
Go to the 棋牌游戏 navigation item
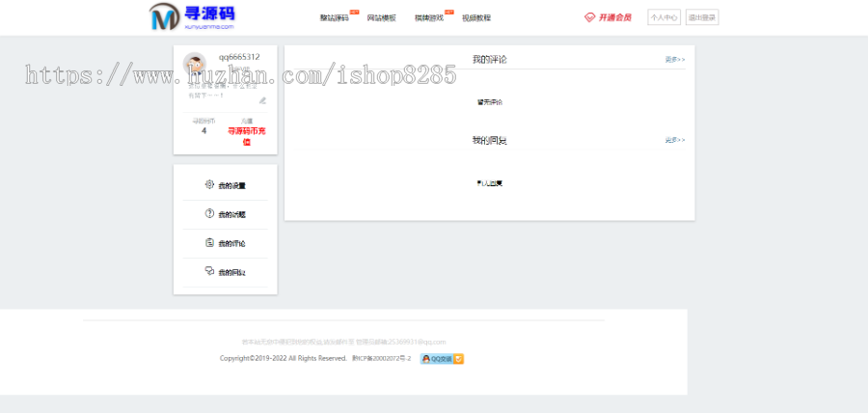coord(428,18)
